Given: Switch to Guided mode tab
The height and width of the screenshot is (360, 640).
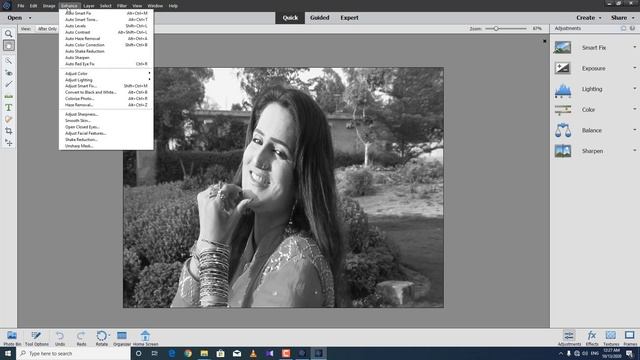Looking at the screenshot, I should coord(320,18).
